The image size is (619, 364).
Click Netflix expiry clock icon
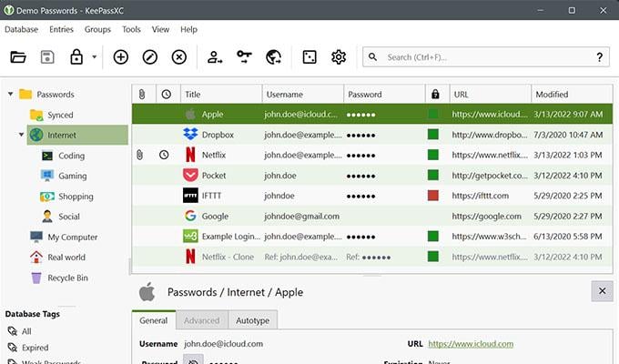coord(164,155)
